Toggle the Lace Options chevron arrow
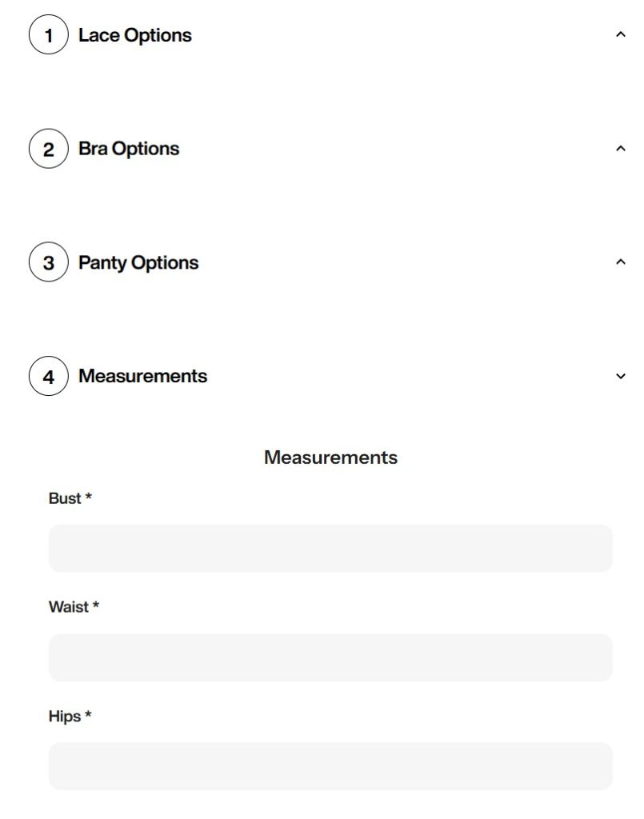The image size is (644, 819). tap(621, 35)
